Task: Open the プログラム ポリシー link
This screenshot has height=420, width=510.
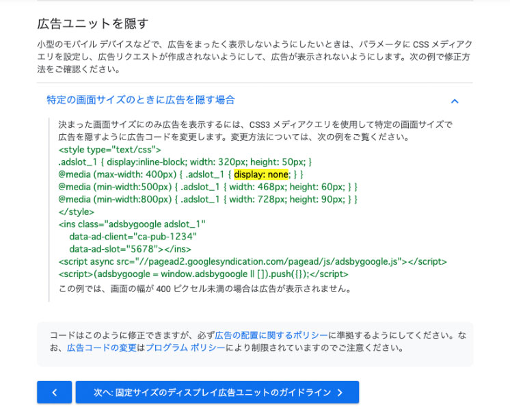Action: coord(185,347)
